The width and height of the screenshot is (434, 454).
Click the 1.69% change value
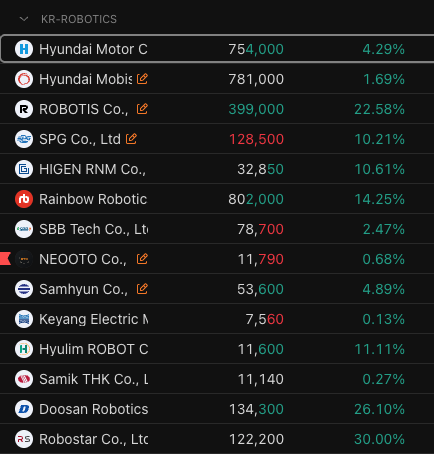tap(384, 79)
